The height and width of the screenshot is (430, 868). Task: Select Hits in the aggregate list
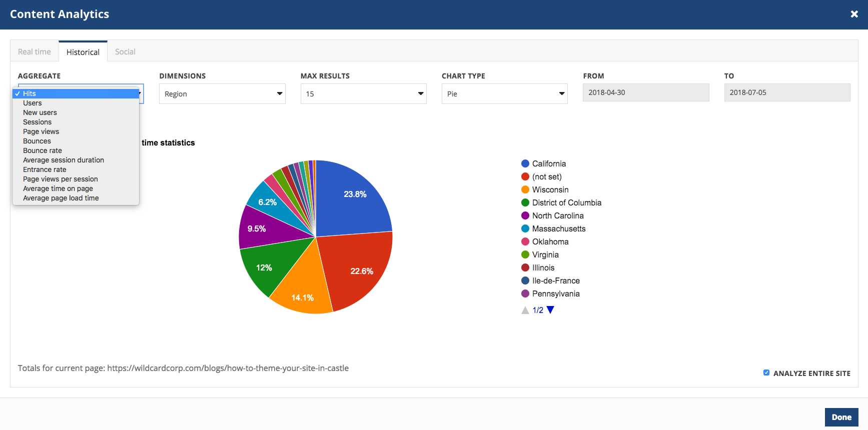coord(76,93)
